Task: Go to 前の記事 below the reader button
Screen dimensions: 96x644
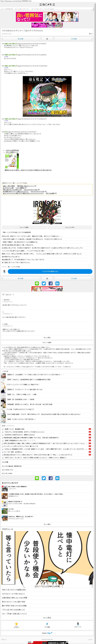Action: [20, 279]
